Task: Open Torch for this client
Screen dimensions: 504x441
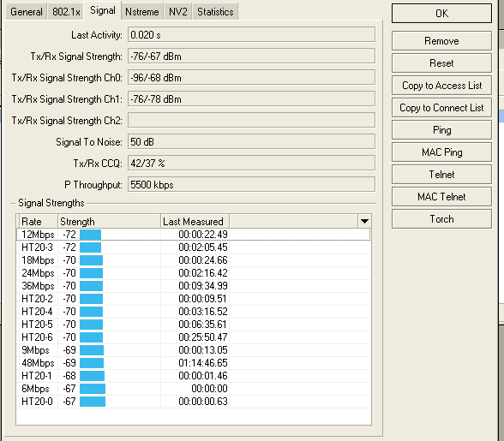Action: pyautogui.click(x=441, y=219)
